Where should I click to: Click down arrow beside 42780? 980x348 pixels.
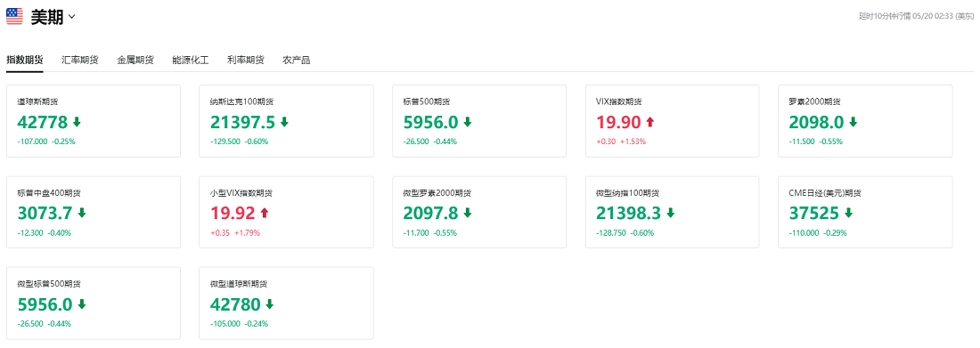point(269,304)
